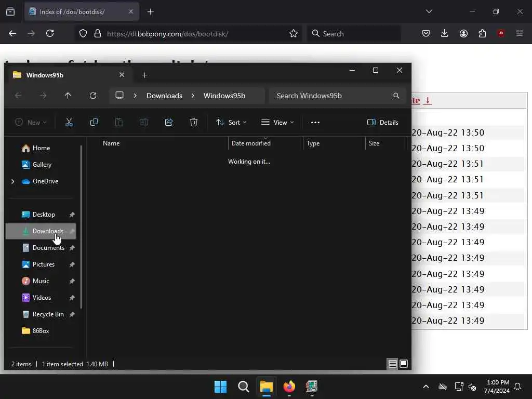Open the 86Box folder in sidebar

[x=41, y=331]
